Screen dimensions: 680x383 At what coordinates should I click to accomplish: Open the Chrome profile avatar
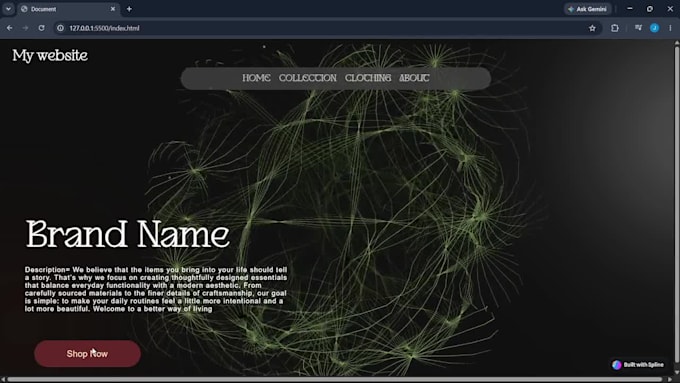[x=654, y=28]
